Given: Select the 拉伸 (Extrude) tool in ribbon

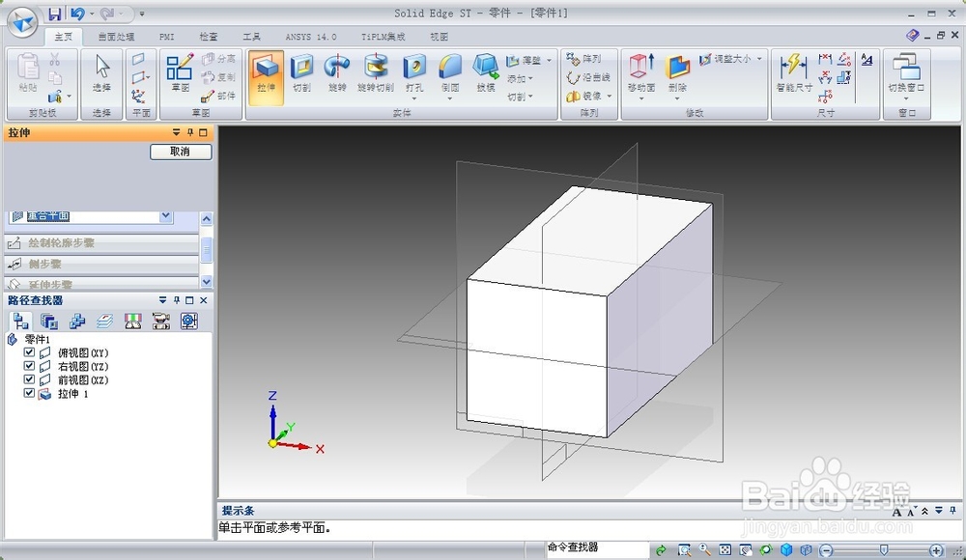Looking at the screenshot, I should click(267, 75).
